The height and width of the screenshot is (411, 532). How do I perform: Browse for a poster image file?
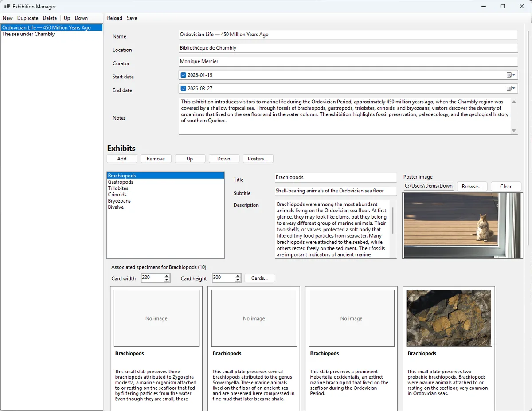click(x=472, y=187)
